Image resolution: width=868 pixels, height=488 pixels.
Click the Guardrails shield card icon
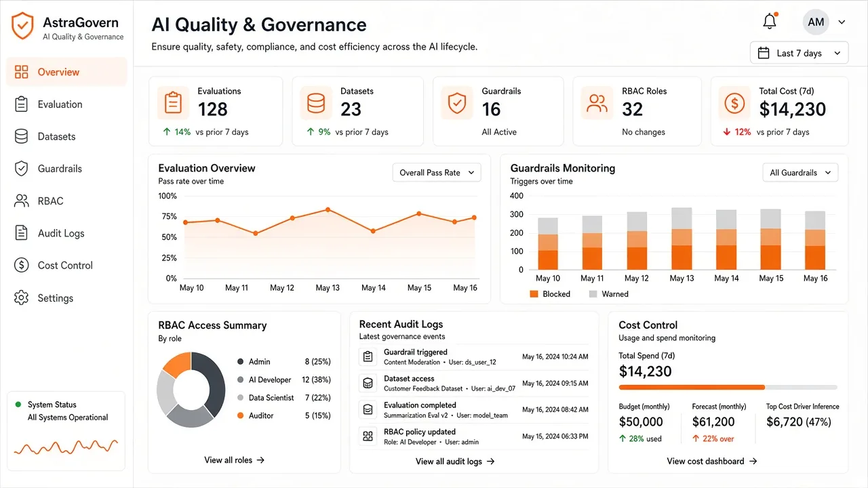(x=457, y=103)
